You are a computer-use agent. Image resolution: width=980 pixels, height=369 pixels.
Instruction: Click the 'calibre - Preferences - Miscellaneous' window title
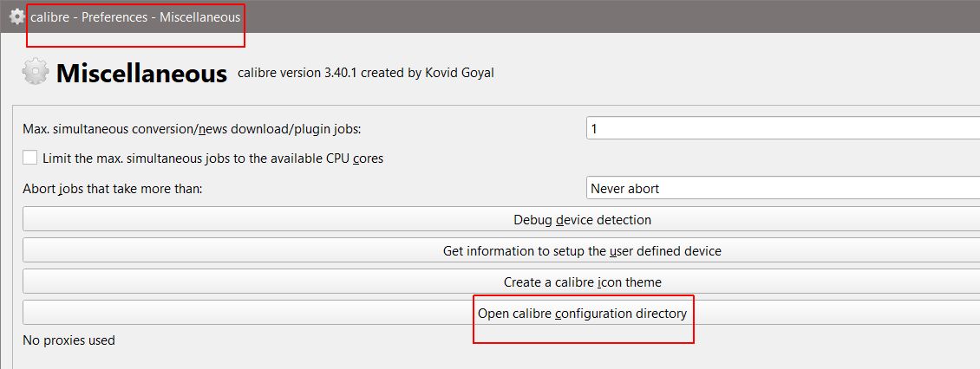coord(135,16)
